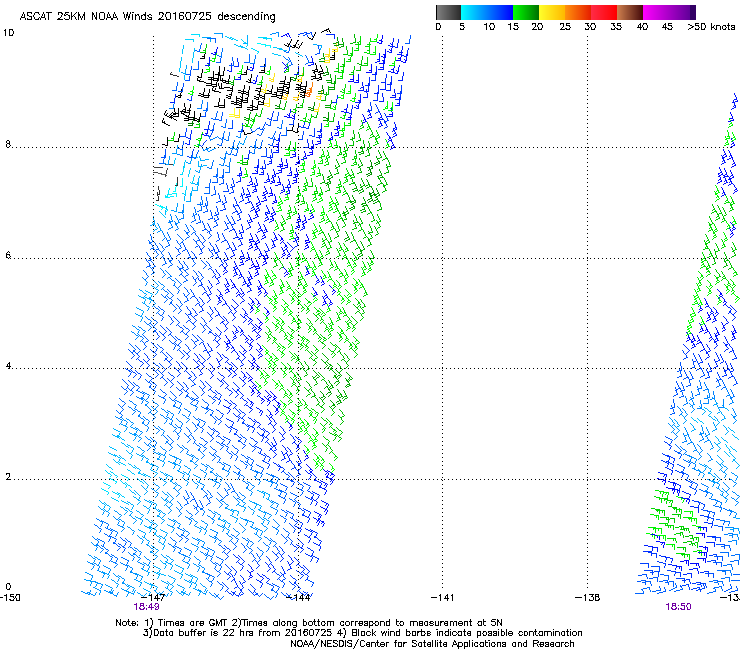Click the "40" color bar label
The height and width of the screenshot is (650, 740).
coord(642,27)
